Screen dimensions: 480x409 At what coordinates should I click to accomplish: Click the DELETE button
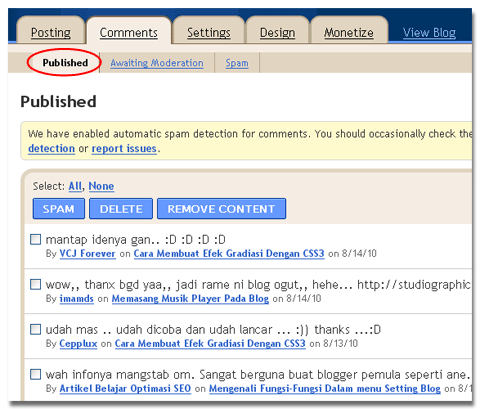(x=121, y=209)
